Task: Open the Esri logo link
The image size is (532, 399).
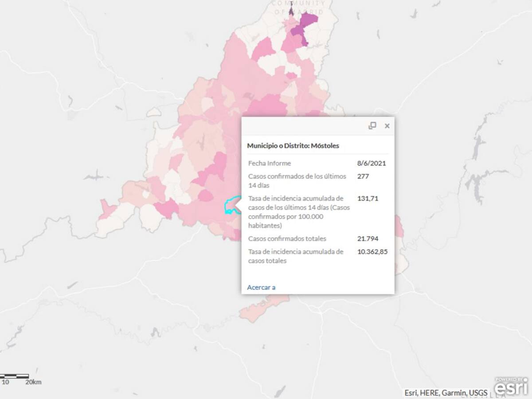Action: [511, 387]
